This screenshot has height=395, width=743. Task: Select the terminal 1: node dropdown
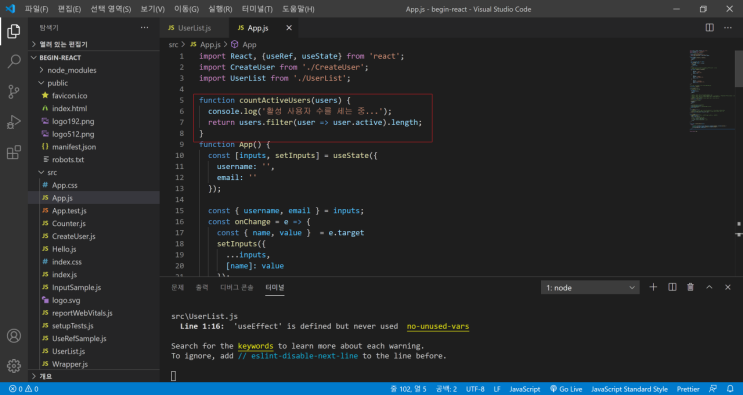590,287
